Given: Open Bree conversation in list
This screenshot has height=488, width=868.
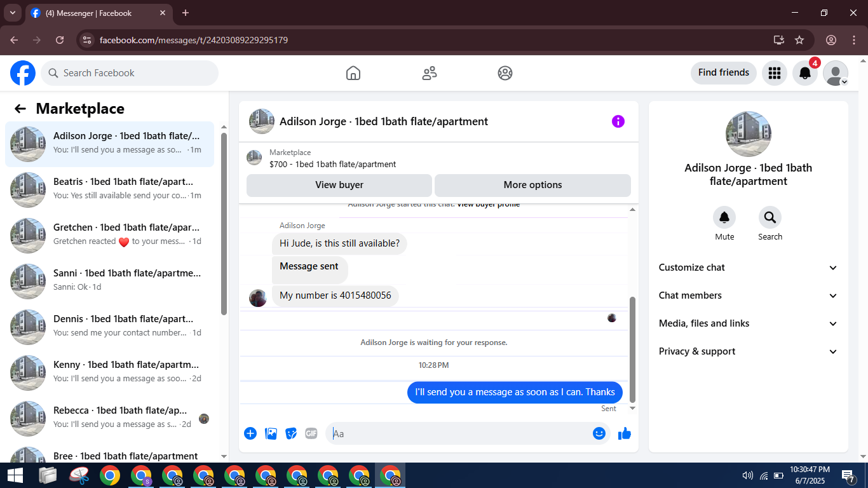Looking at the screenshot, I should pos(109,453).
